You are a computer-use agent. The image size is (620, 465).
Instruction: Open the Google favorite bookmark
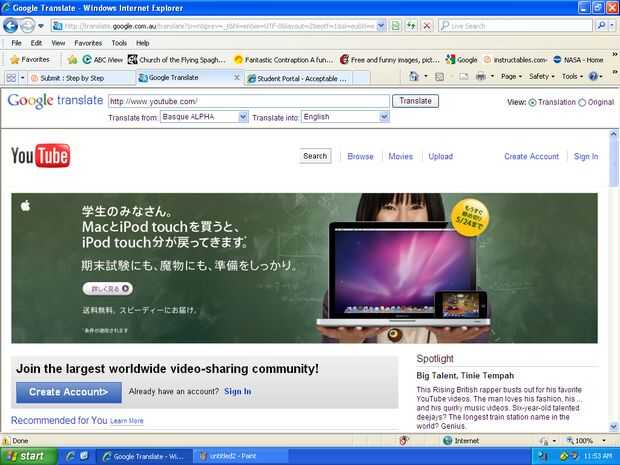click(x=461, y=60)
